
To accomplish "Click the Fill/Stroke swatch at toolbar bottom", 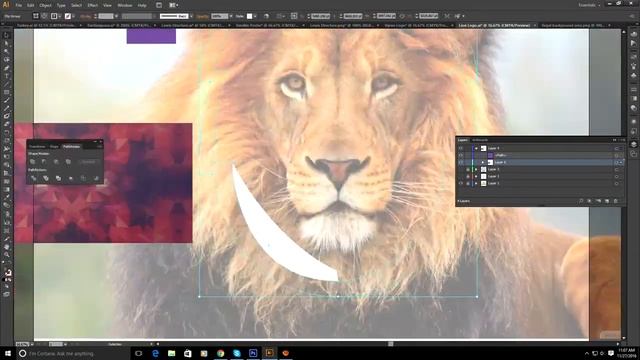I will coord(7,272).
